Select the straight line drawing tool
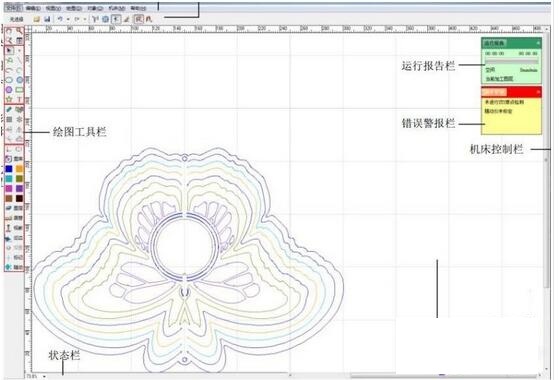This screenshot has width=559, height=380. [x=19, y=61]
